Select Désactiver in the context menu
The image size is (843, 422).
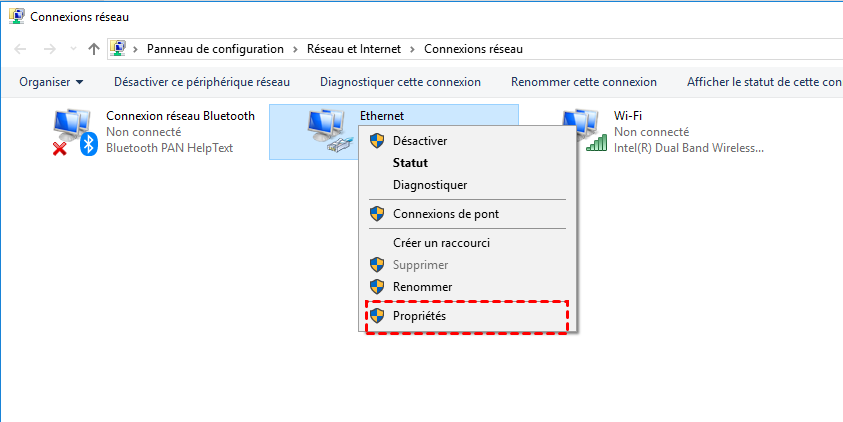[x=420, y=141]
